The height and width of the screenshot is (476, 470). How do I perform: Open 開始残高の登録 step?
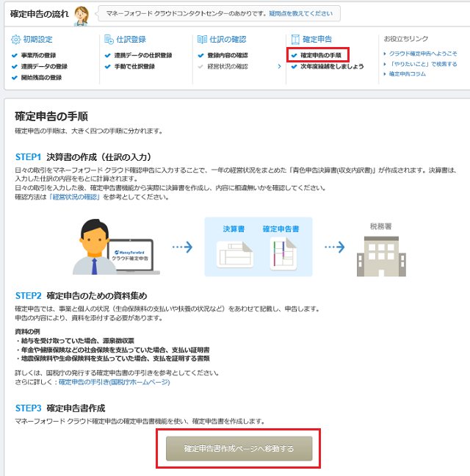(x=41, y=78)
